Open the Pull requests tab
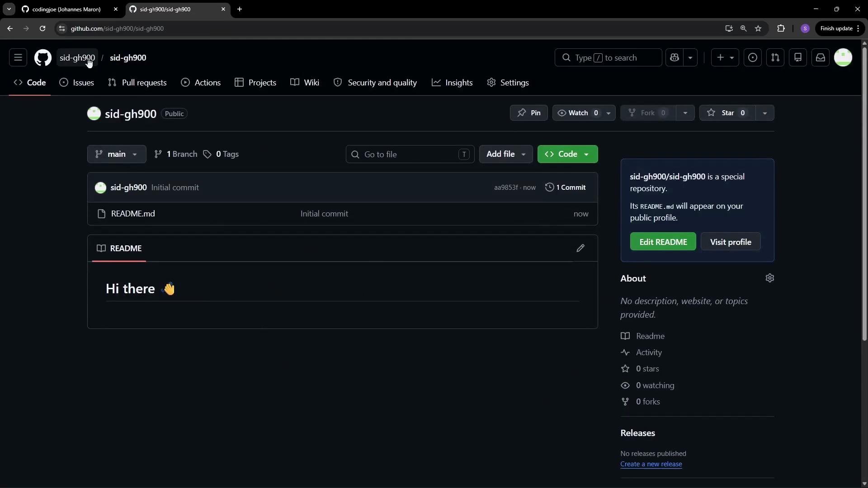Viewport: 868px width, 488px height. pyautogui.click(x=137, y=83)
